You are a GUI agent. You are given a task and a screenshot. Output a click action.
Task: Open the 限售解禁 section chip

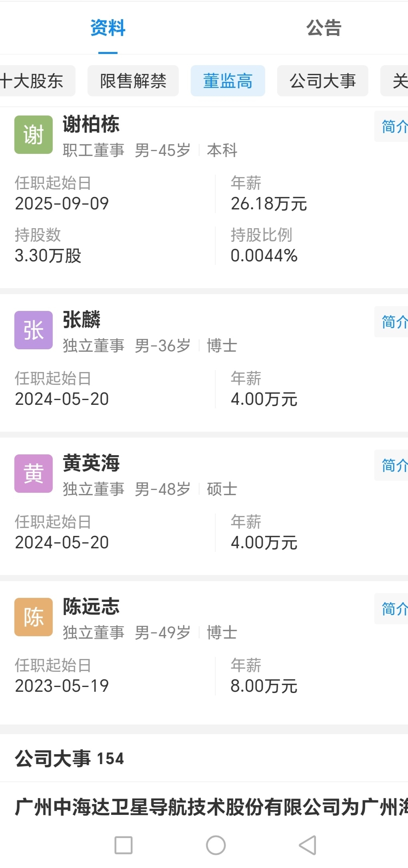(133, 81)
